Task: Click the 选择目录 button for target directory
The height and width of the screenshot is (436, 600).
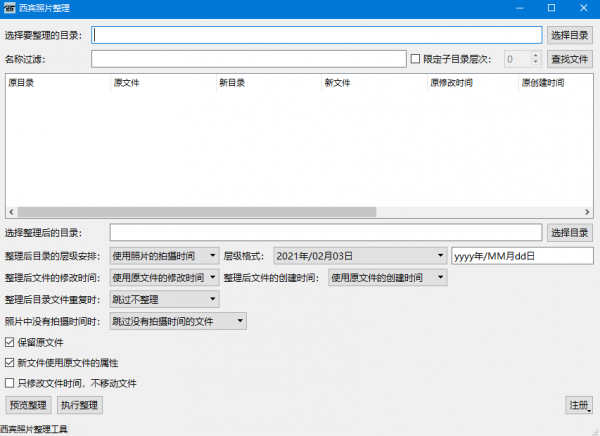Action: 569,233
